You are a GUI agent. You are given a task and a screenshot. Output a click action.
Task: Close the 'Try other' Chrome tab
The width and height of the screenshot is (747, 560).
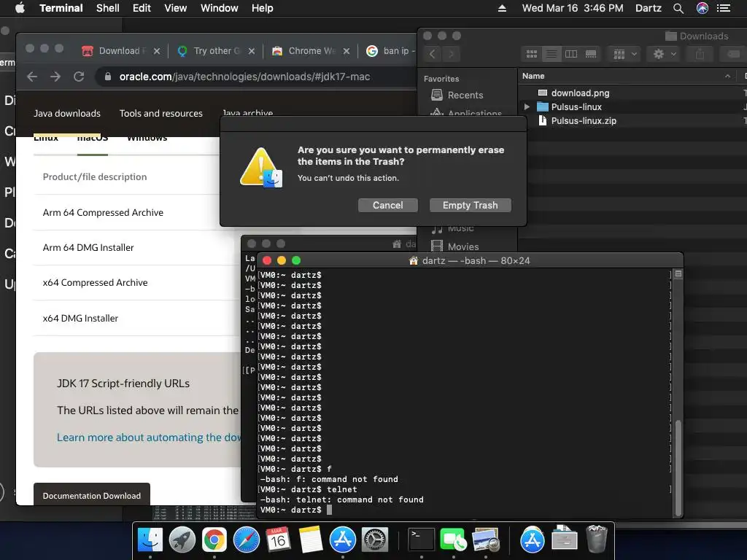click(252, 51)
